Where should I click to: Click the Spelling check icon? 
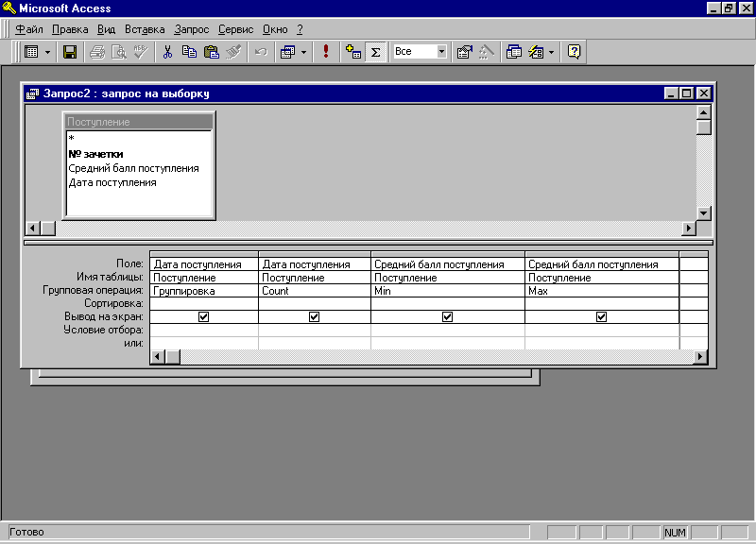coord(140,52)
